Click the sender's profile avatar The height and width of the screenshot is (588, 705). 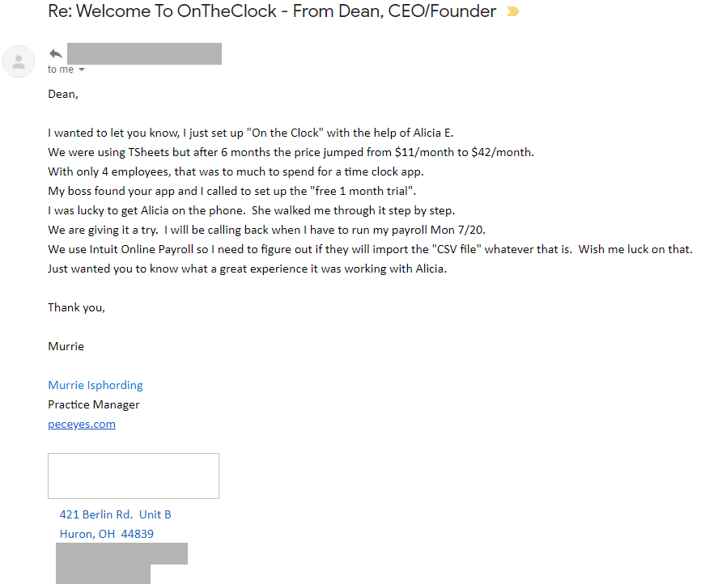tap(19, 61)
